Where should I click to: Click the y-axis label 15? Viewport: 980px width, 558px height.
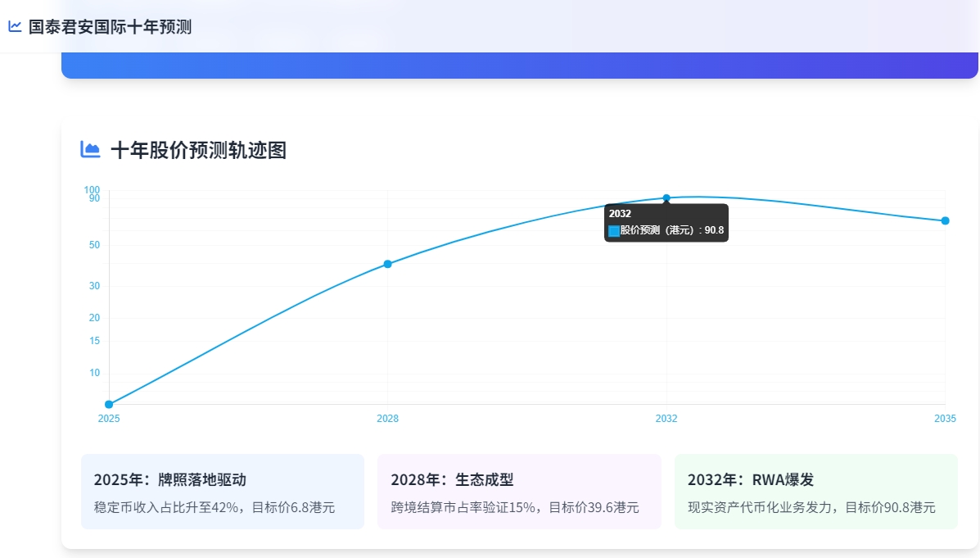coord(94,341)
